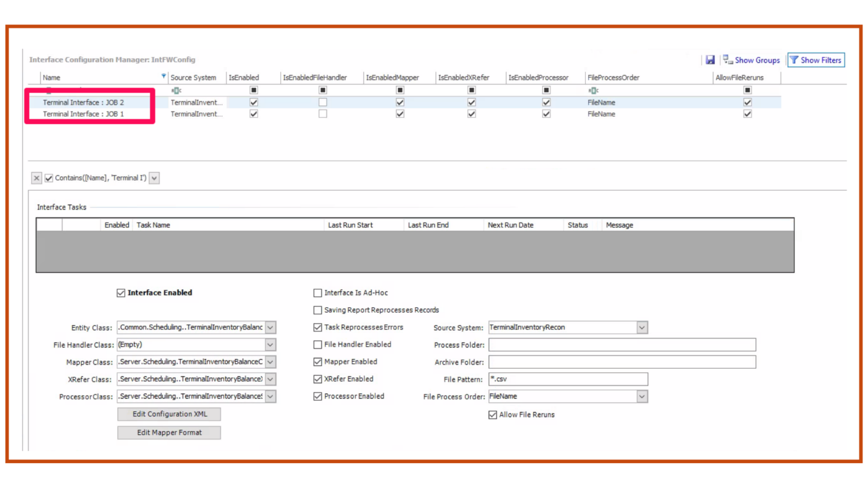Toggle the Contains Name filter checkbox

(49, 178)
